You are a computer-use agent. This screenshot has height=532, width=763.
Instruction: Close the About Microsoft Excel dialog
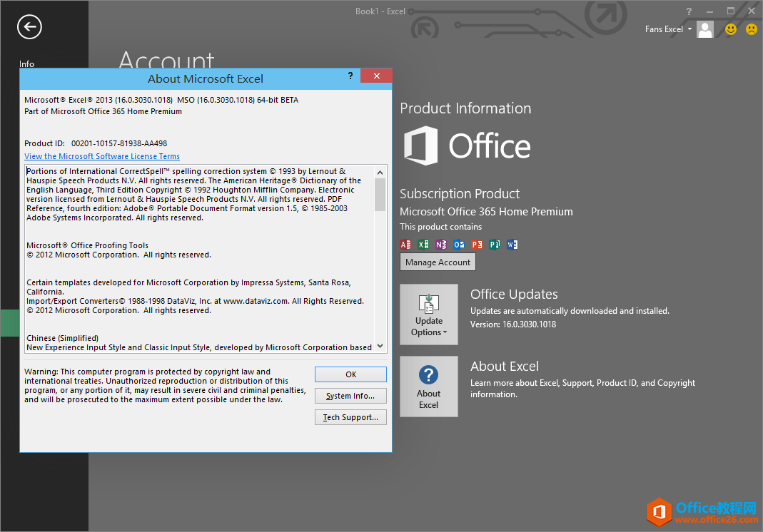tap(376, 76)
